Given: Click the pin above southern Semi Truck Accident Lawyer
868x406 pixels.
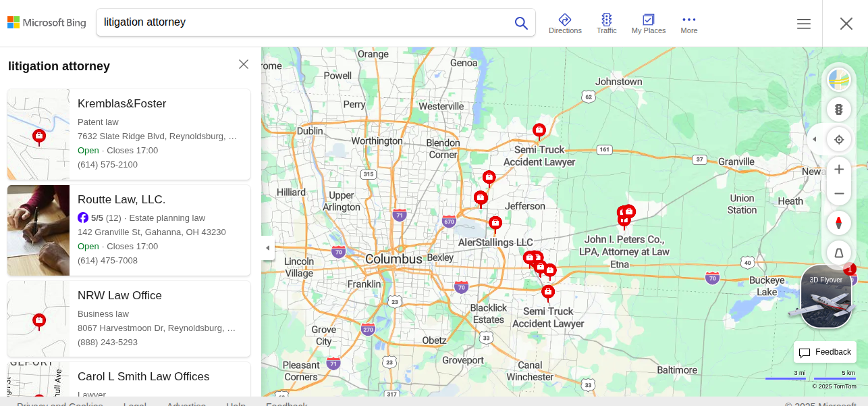Looking at the screenshot, I should coord(548,293).
